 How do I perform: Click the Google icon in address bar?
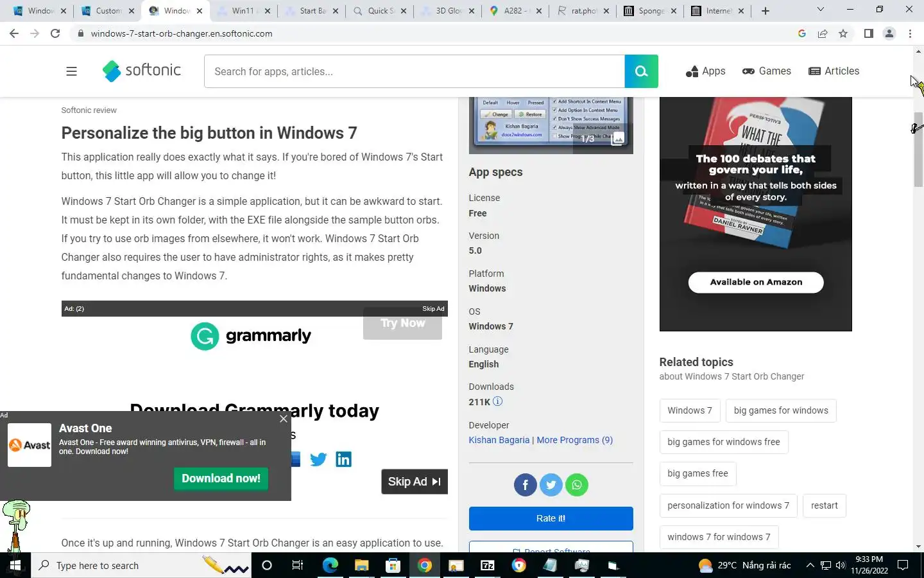coord(802,33)
